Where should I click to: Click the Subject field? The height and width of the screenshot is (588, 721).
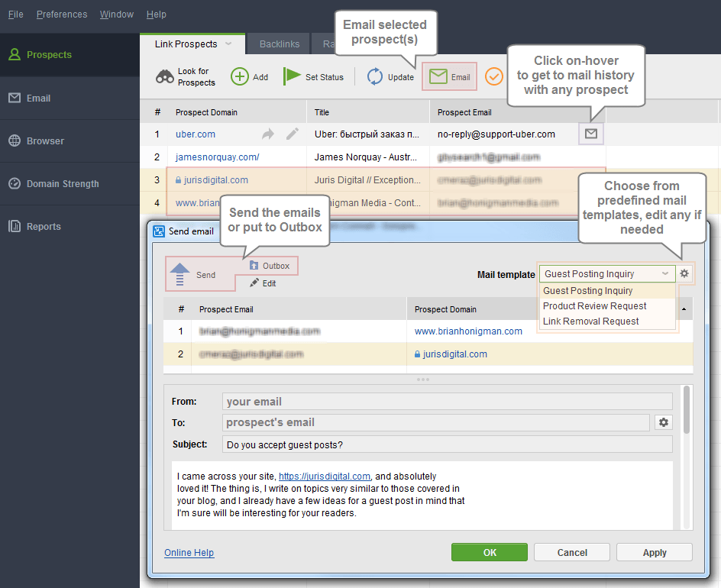coord(447,444)
